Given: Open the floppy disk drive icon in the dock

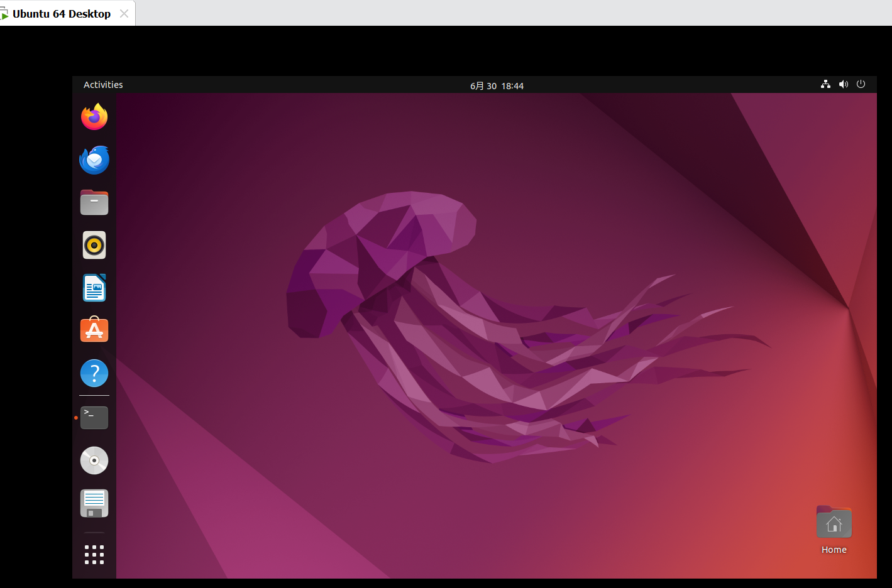Looking at the screenshot, I should (x=94, y=503).
